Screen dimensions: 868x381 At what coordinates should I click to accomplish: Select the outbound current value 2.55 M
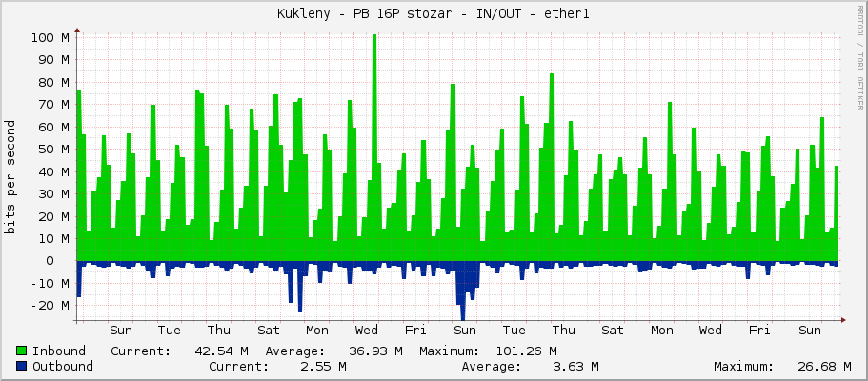[323, 366]
